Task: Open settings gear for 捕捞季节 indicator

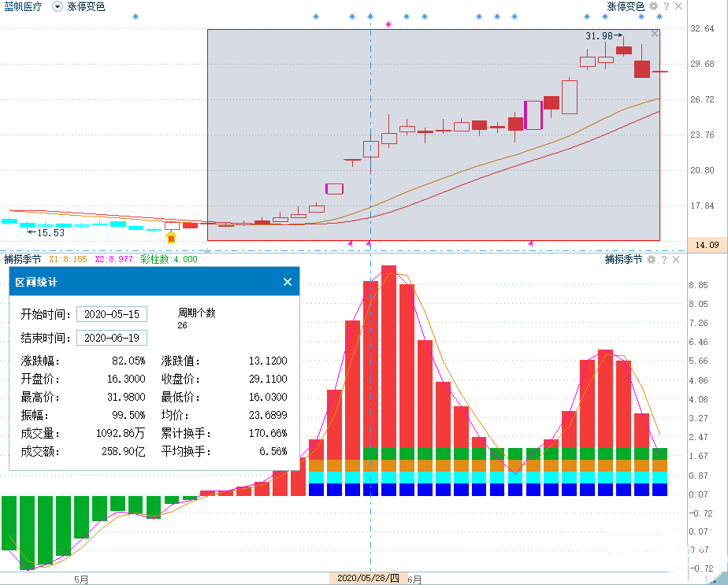Action: [x=651, y=259]
